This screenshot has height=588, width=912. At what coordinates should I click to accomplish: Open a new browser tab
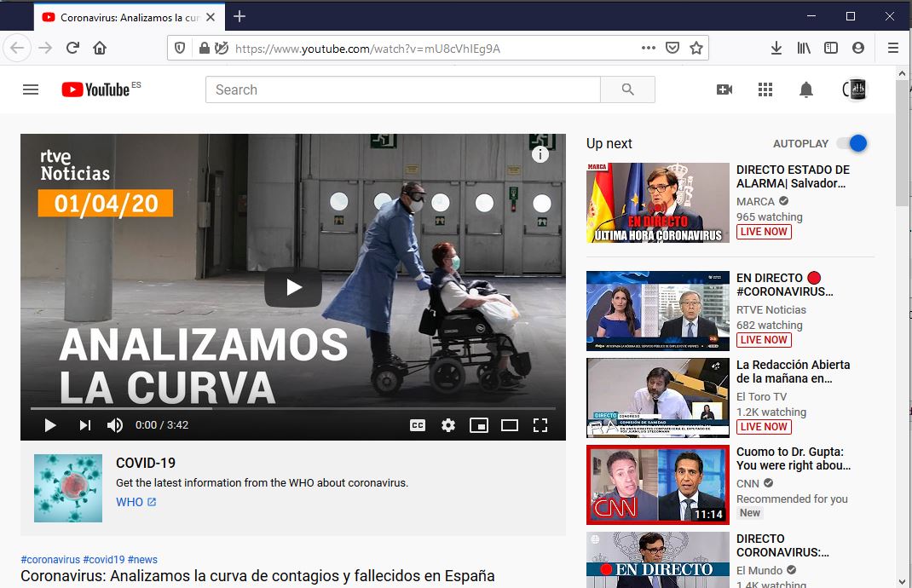point(240,17)
